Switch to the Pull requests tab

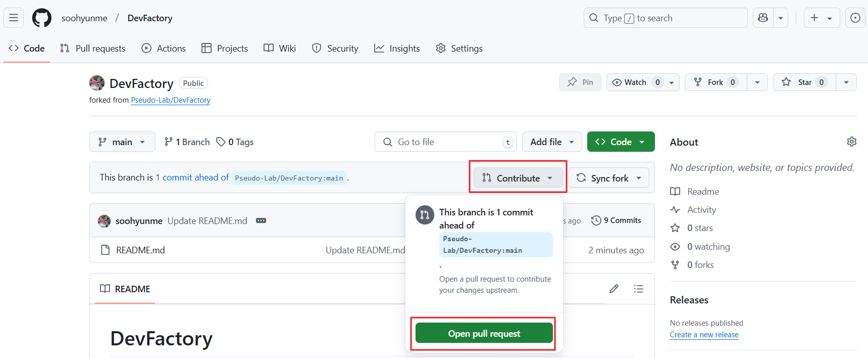coord(93,49)
